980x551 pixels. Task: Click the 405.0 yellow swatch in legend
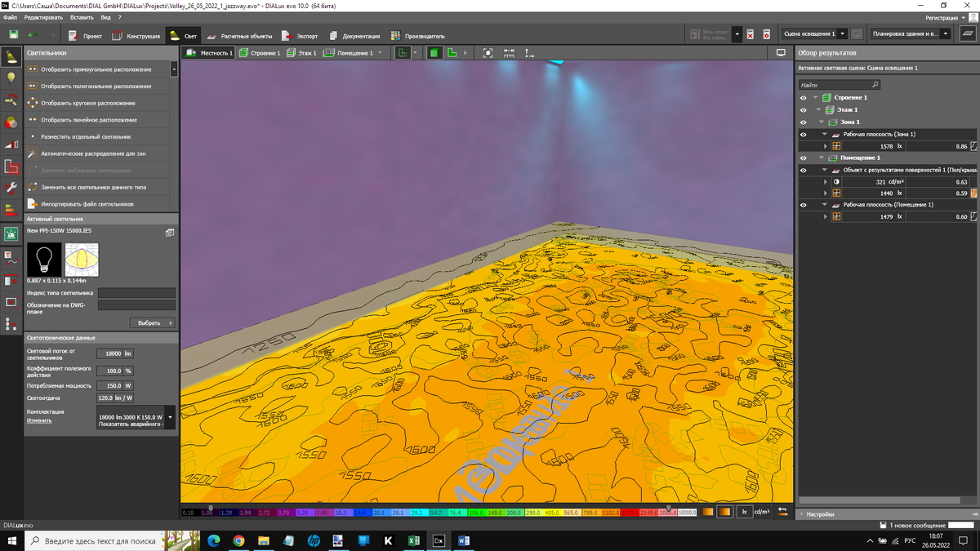click(x=551, y=513)
